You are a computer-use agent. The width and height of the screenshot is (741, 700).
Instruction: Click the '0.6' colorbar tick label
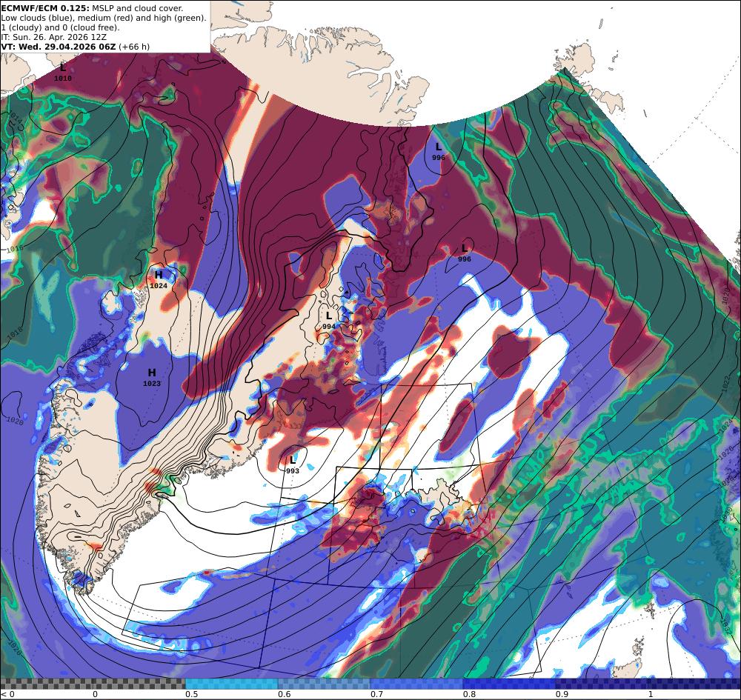click(284, 694)
